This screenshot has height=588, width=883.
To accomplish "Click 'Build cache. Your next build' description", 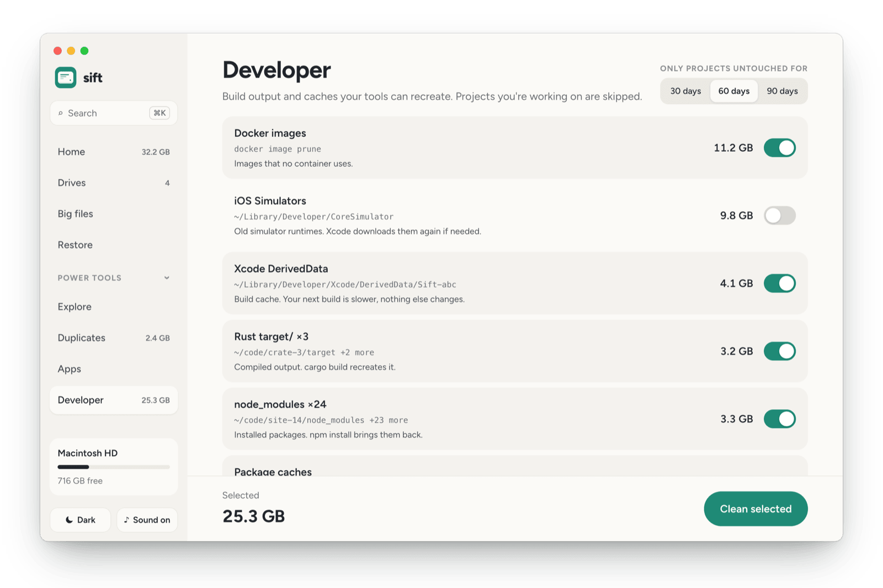I will coord(349,300).
